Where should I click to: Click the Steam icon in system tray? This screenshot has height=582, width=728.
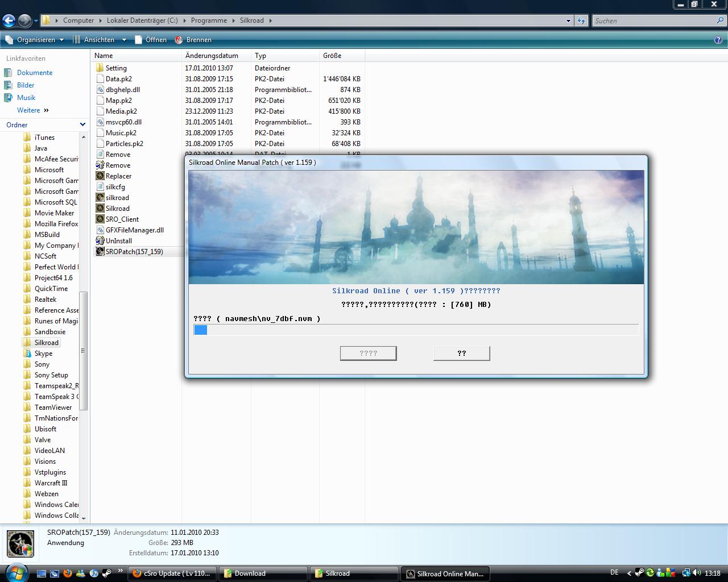coord(639,573)
